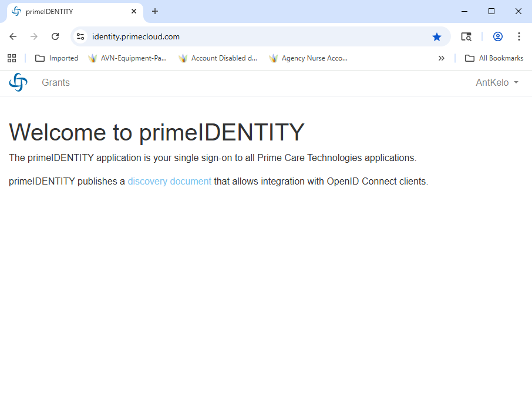Screen dimensions: 532x402
Task: Open Account Disabled d... bookmark
Action: 218,58
